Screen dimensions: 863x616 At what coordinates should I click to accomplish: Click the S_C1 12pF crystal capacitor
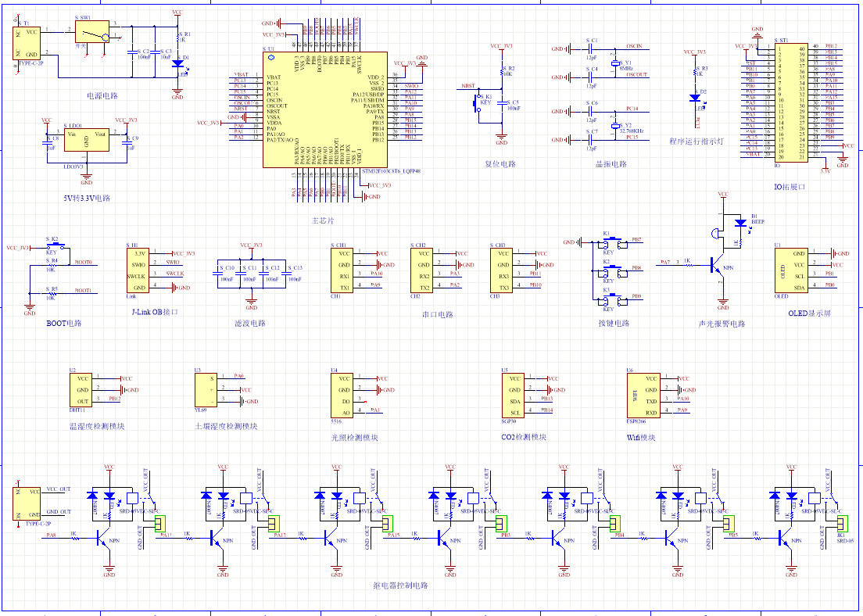590,49
